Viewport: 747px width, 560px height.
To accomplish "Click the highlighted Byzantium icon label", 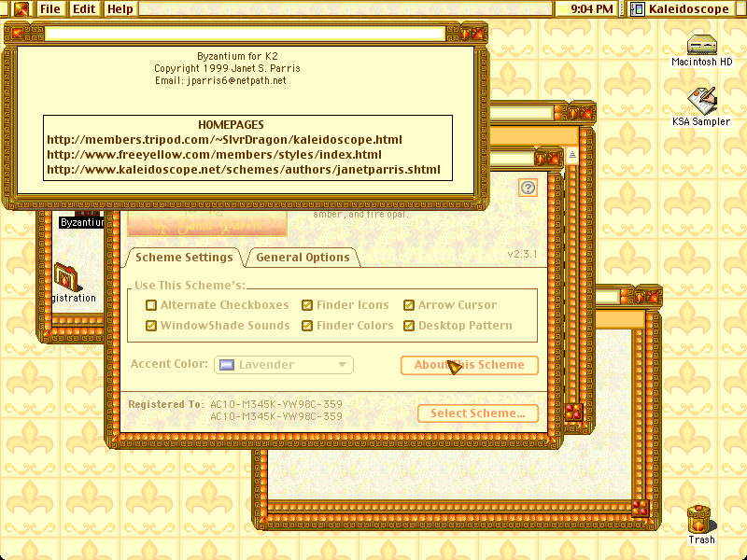I will [81, 222].
